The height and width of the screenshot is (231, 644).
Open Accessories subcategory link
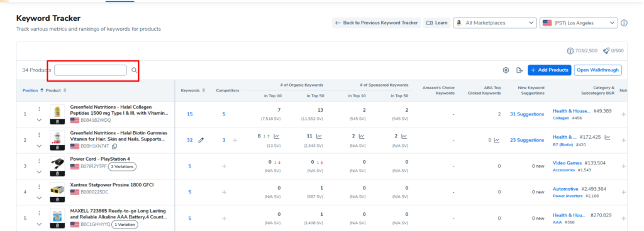[x=563, y=170]
